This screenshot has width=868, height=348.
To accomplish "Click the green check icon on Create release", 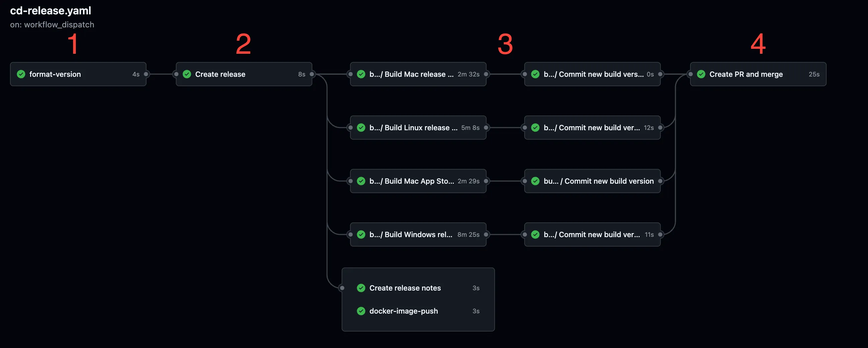I will [x=187, y=74].
